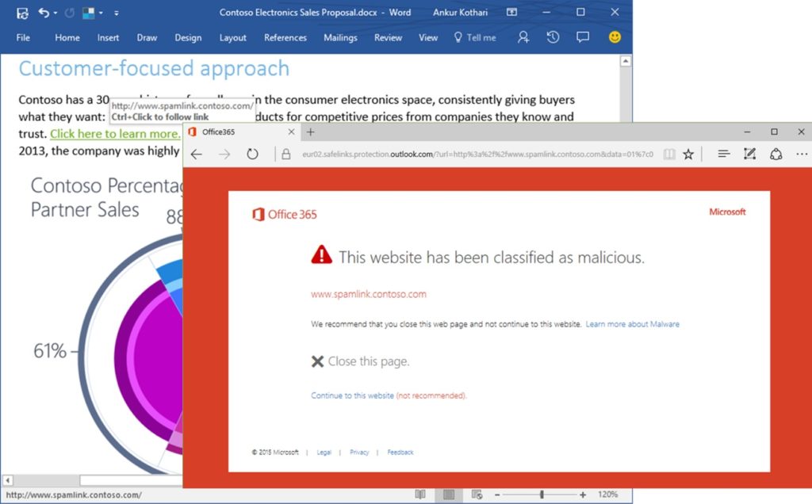Open the browser Web Note pen icon
Screen dimensions: 812x504
[749, 154]
